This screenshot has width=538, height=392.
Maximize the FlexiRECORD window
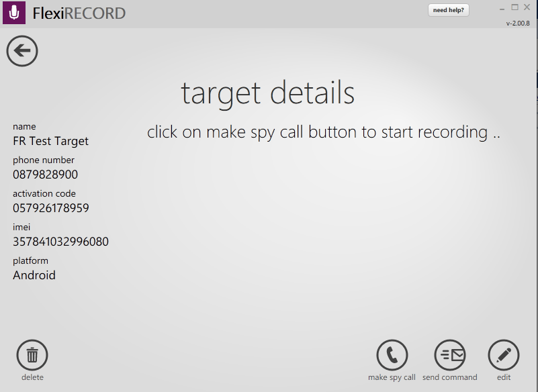point(515,7)
